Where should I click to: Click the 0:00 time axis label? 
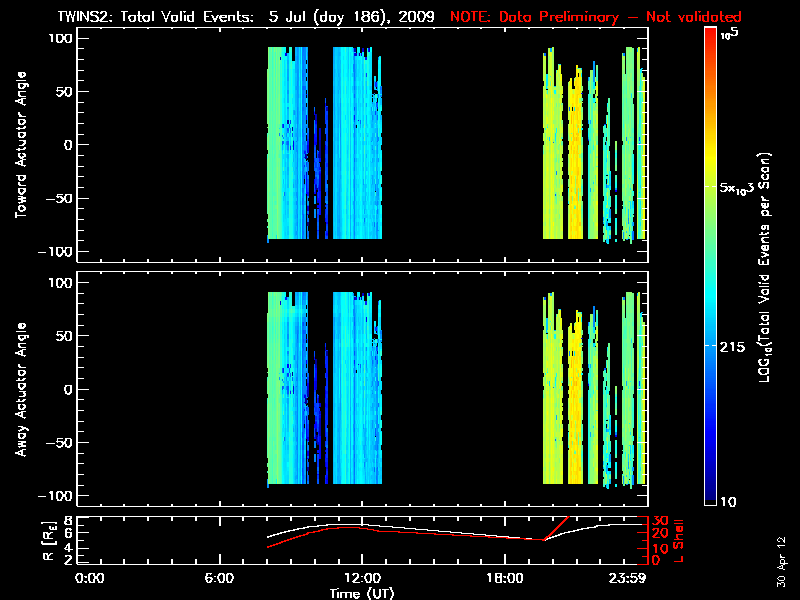(90, 579)
